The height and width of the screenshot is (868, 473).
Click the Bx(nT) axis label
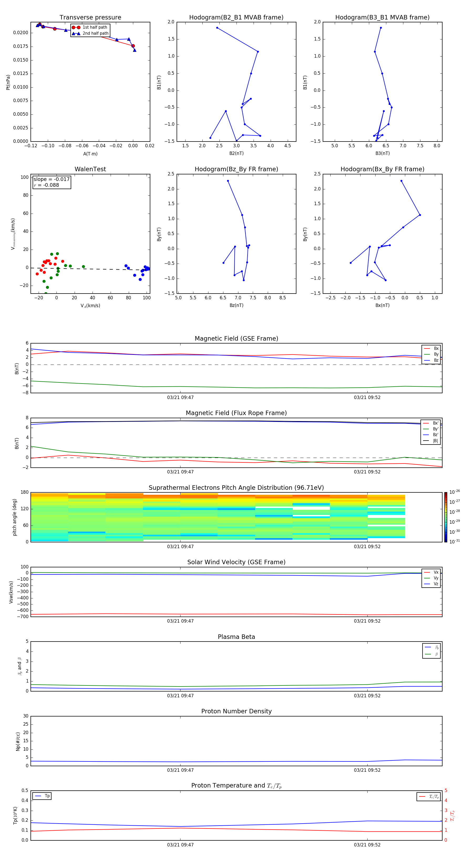click(x=382, y=305)
